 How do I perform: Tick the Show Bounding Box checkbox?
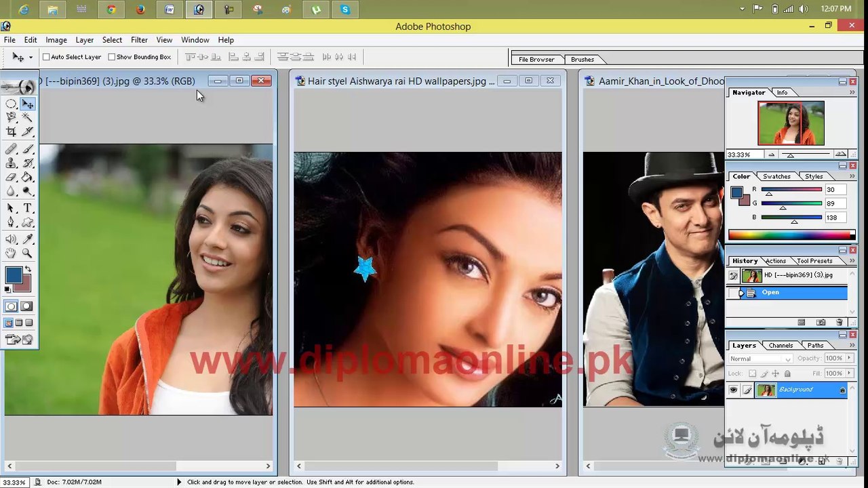point(112,57)
